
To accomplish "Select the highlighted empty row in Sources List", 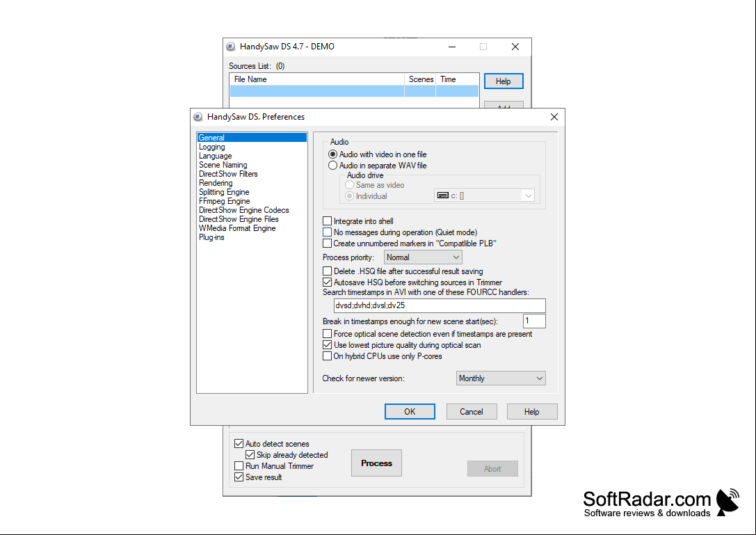I will point(355,90).
